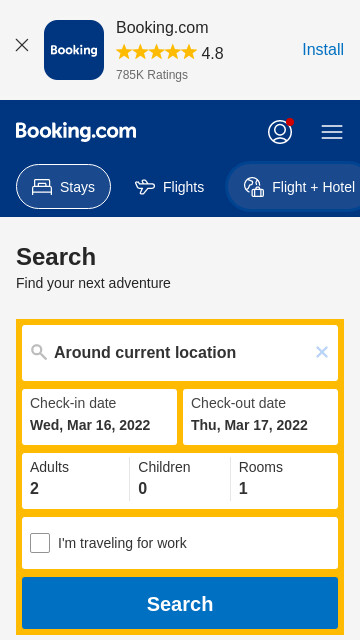The image size is (360, 640).
Task: Open the Check-in date picker
Action: (x=100, y=417)
